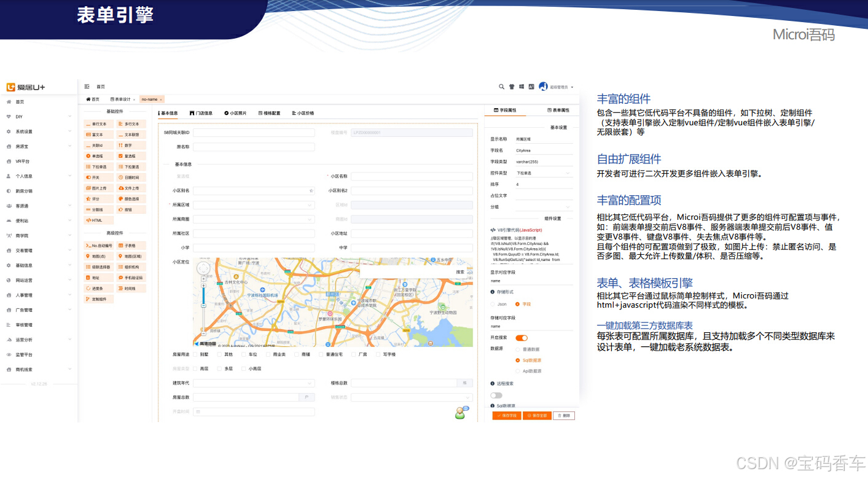Screen dimensions: 868x479
Task: Add the 颜色选择 color picker component
Action: pyautogui.click(x=131, y=199)
